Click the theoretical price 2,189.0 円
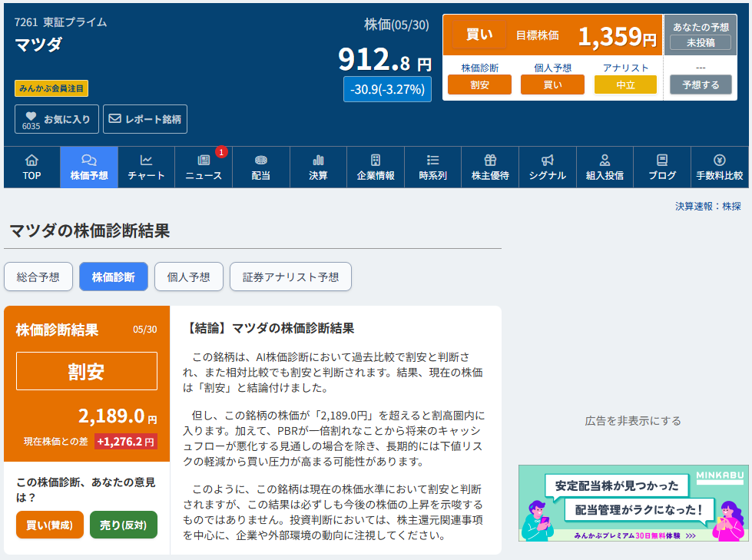Viewport: 752px width, 560px height. (118, 416)
